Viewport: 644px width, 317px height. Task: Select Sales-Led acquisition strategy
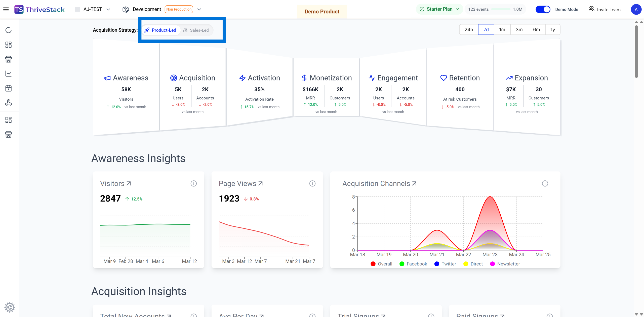(196, 30)
